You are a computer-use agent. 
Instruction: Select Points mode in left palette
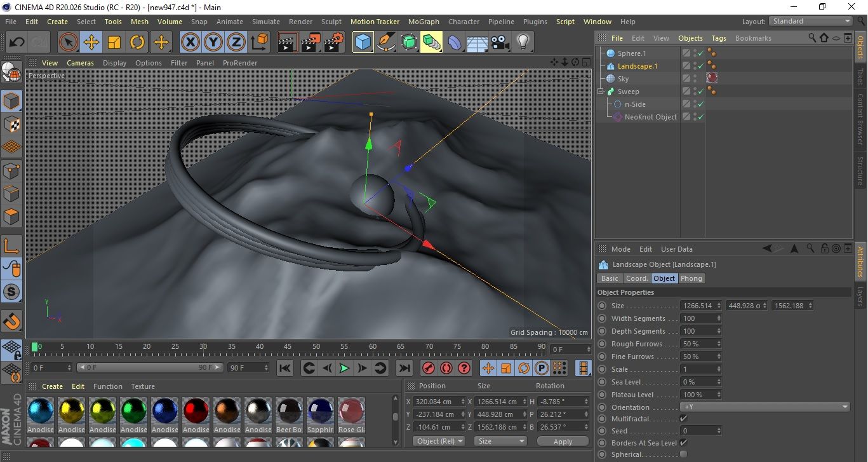[x=11, y=170]
